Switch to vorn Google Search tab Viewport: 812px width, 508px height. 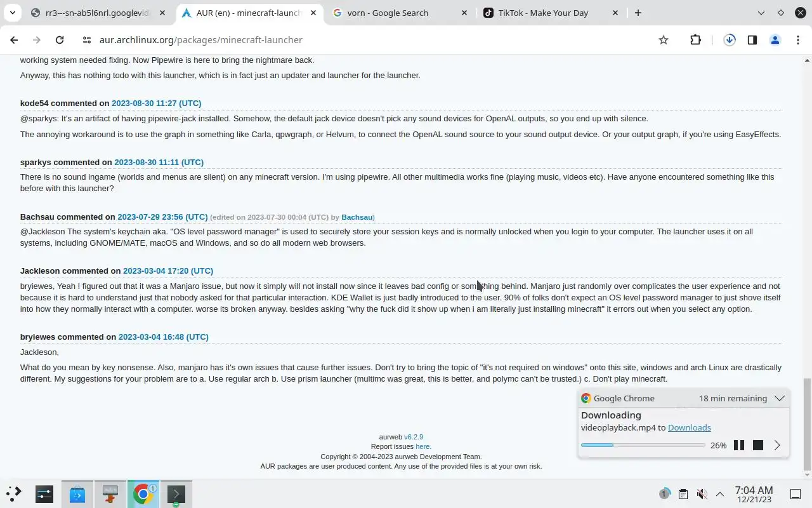[400, 13]
